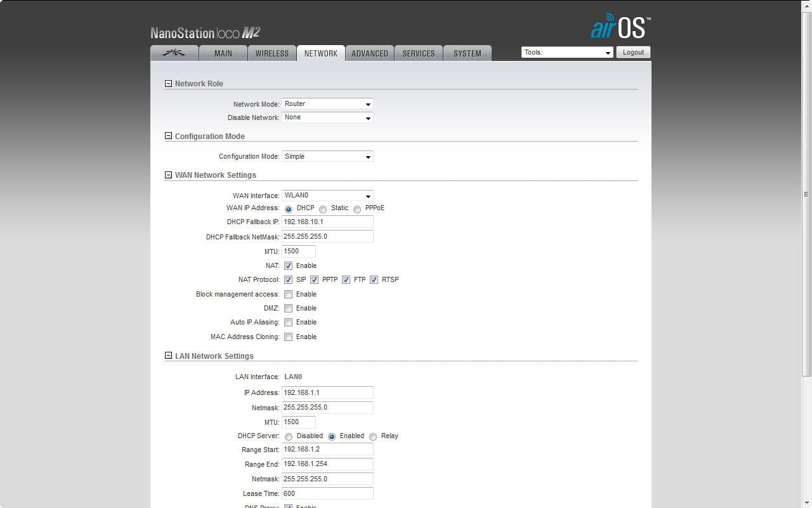Switch to the WIRELESS tab
This screenshot has width=812, height=508.
pos(272,53)
